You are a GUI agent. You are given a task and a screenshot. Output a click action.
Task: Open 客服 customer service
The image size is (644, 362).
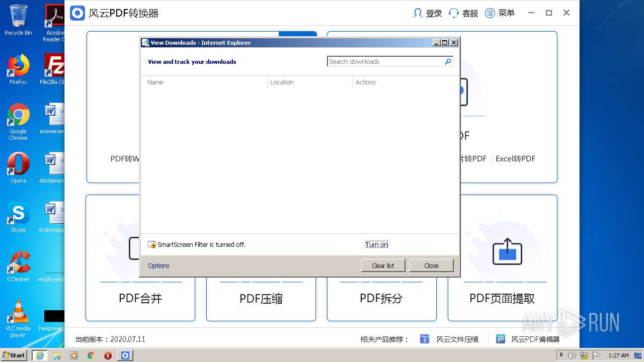[463, 13]
